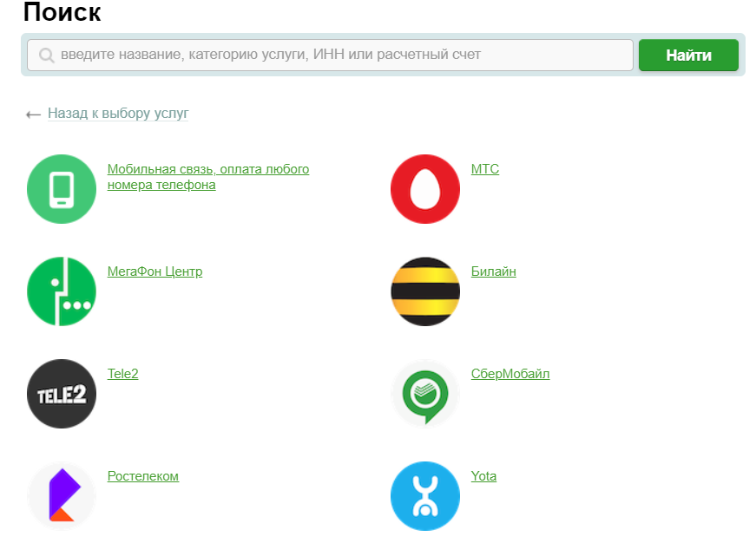Screen dimensions: 756x543
Task: Follow the Tele2 text link
Action: pyautogui.click(x=123, y=374)
